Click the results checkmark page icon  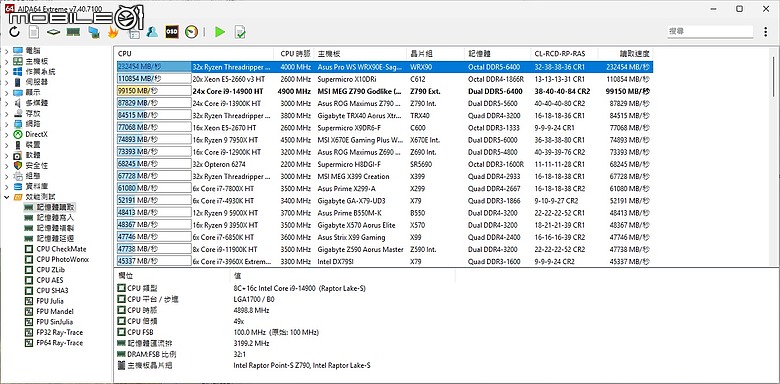[x=240, y=32]
